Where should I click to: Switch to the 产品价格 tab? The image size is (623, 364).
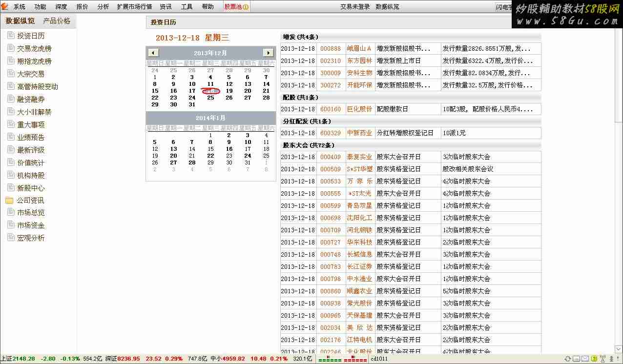click(57, 21)
